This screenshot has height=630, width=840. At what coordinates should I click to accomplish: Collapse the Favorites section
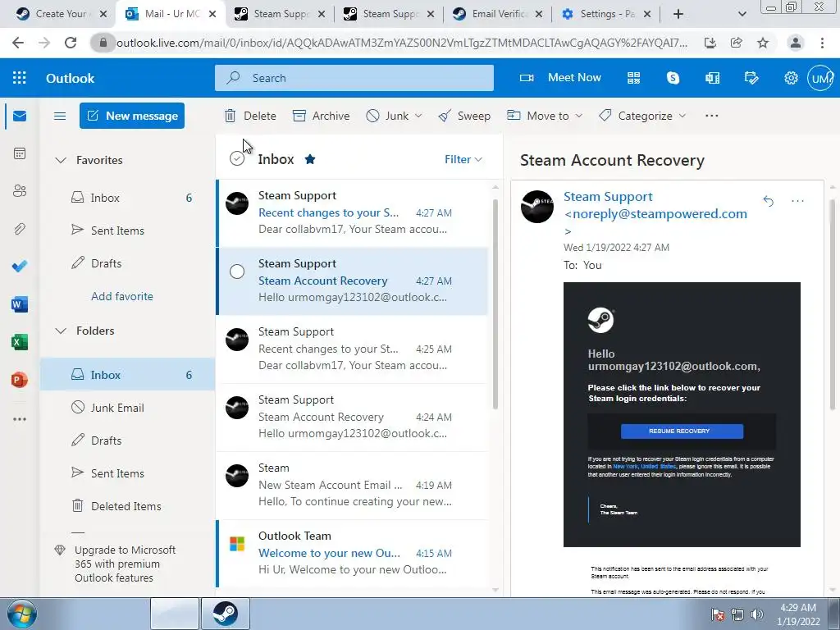(x=61, y=160)
